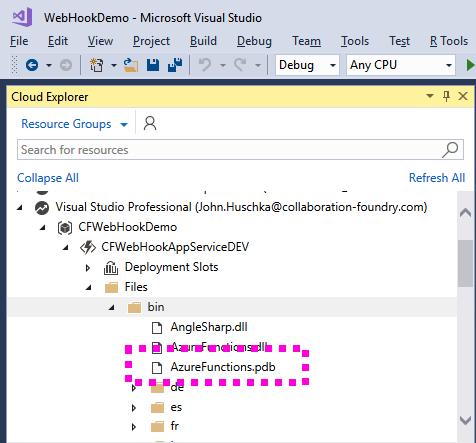Image resolution: width=476 pixels, height=443 pixels.
Task: Click the scroll down arrow
Action: click(465, 420)
